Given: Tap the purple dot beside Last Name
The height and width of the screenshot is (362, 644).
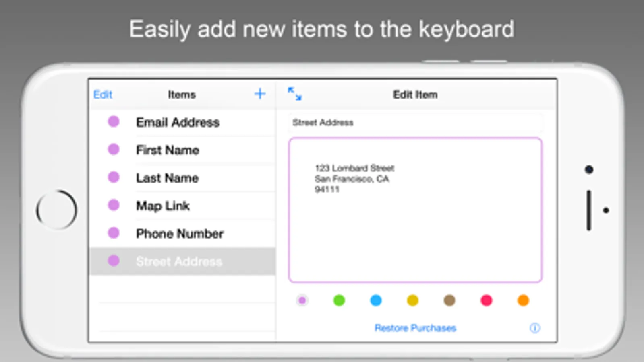Looking at the screenshot, I should coord(114,177).
